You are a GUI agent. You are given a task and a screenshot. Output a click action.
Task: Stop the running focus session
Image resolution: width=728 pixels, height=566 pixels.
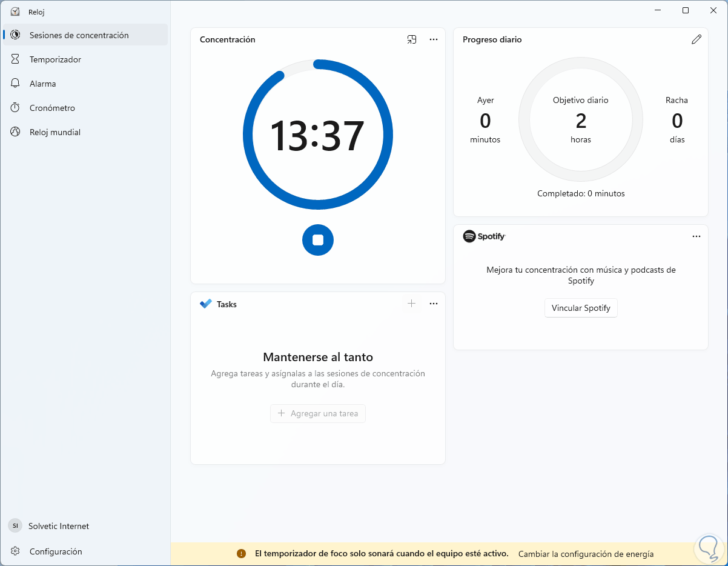pyautogui.click(x=318, y=240)
